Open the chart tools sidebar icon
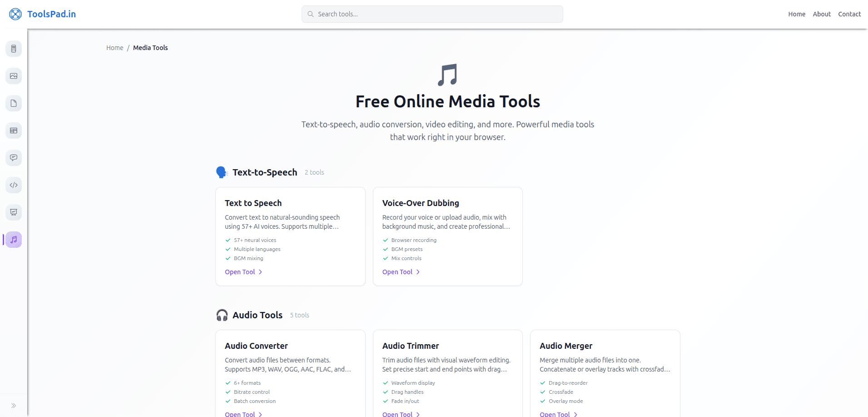 (14, 212)
